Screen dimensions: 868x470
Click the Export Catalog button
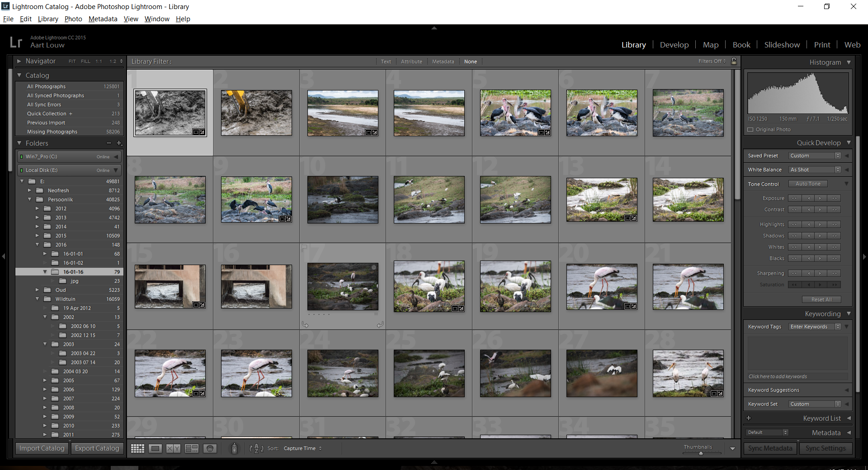[x=97, y=448]
